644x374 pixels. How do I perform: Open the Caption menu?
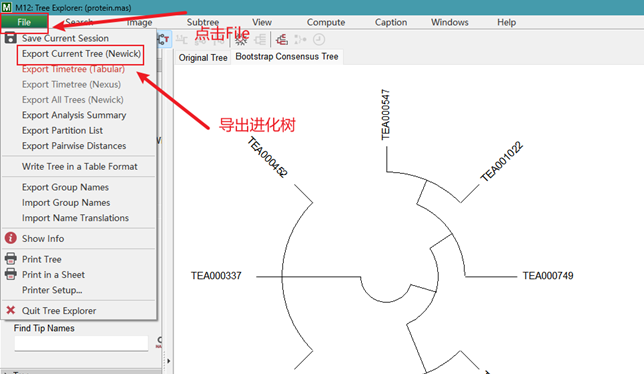pyautogui.click(x=391, y=22)
